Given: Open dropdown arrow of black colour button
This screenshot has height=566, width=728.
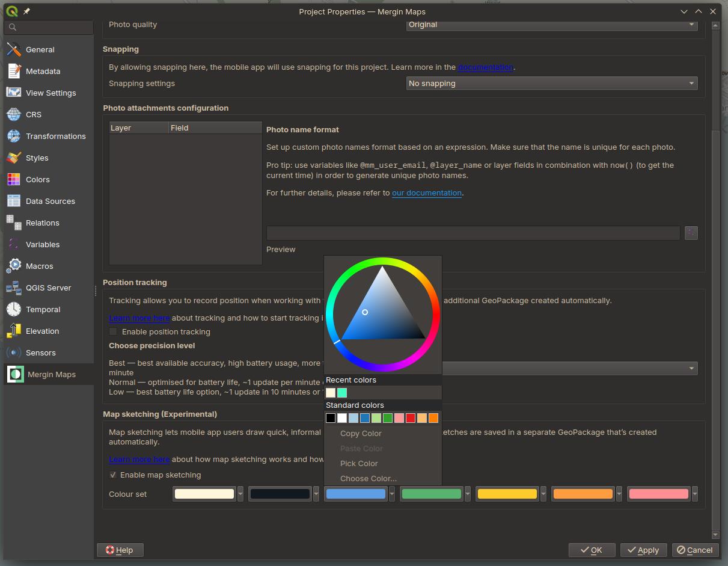Looking at the screenshot, I should click(316, 494).
